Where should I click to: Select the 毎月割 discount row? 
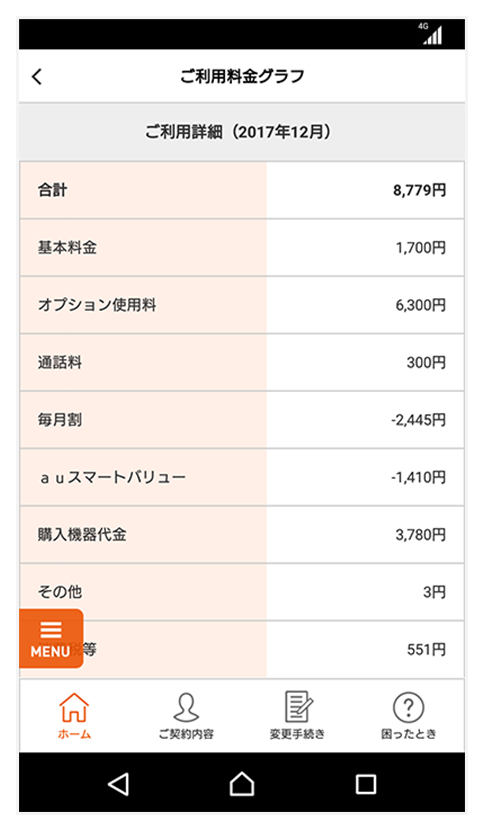242,420
